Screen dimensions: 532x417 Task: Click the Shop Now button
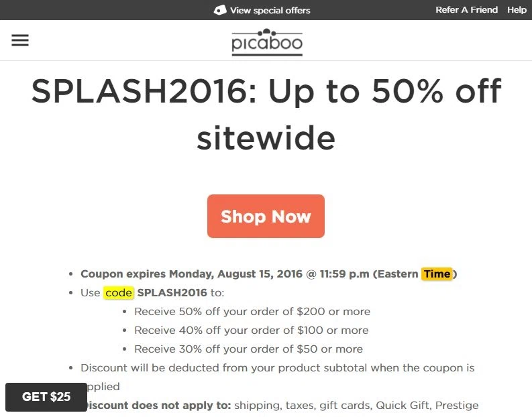tap(266, 217)
